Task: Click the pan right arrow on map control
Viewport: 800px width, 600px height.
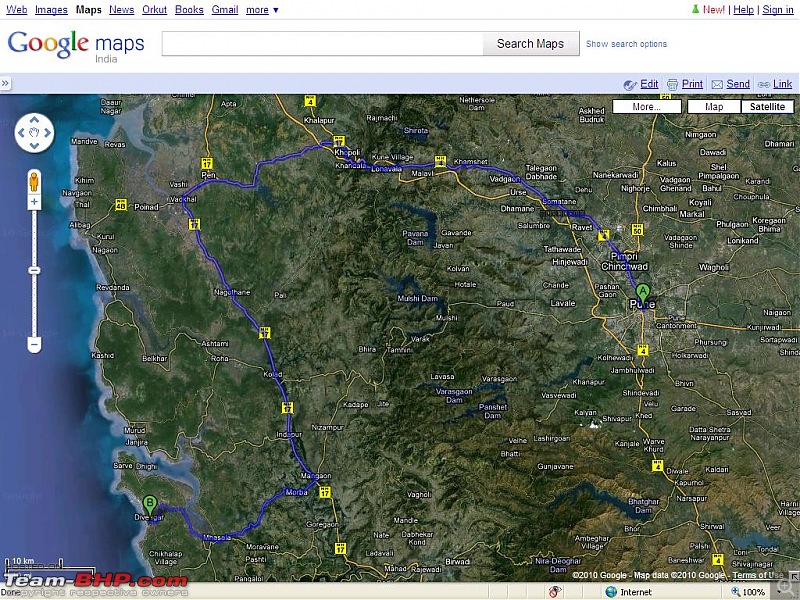Action: [47, 133]
